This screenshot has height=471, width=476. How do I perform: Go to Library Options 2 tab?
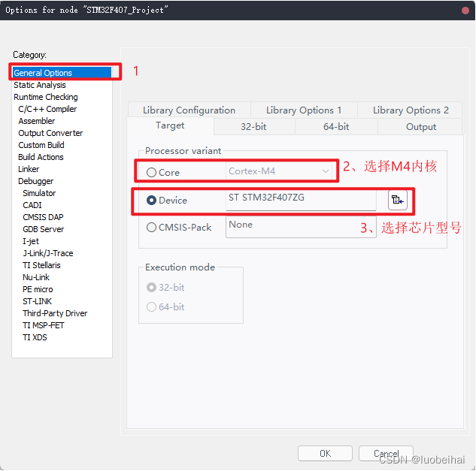click(411, 110)
